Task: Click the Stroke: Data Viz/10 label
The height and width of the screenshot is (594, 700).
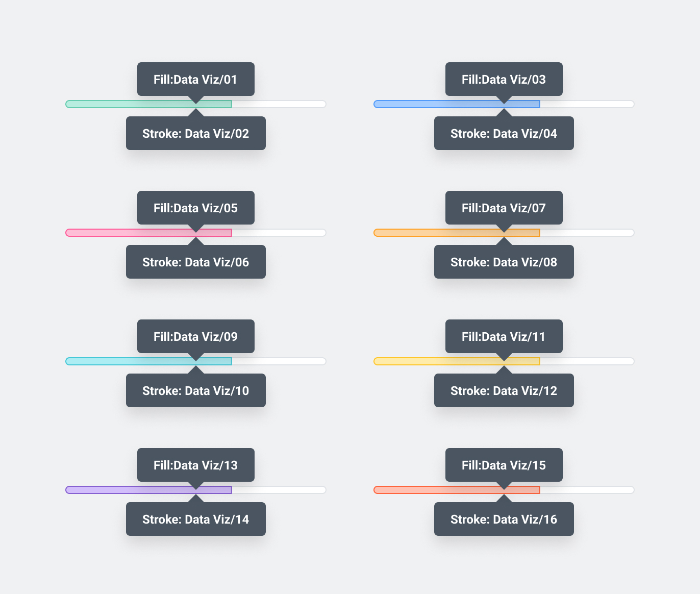Action: click(x=195, y=390)
